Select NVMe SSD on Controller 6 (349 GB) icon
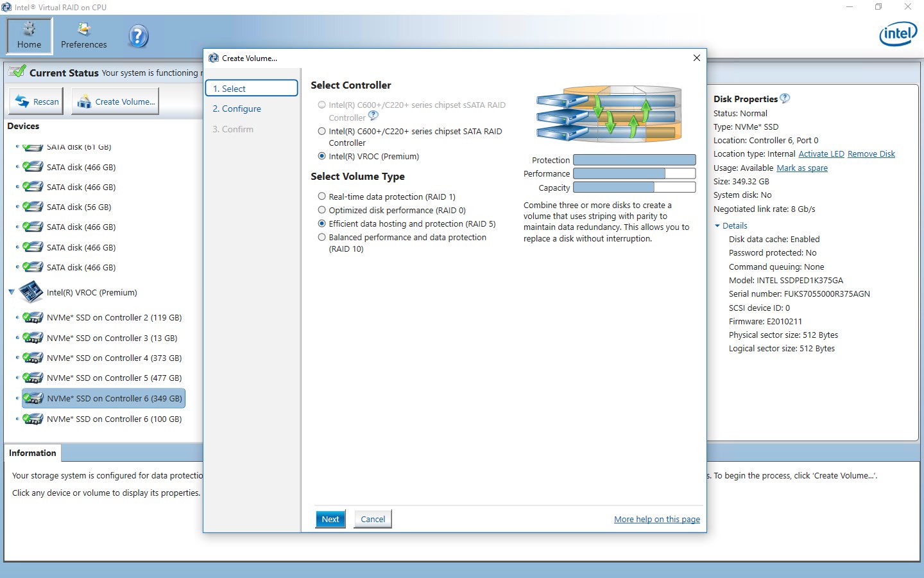Viewport: 924px width, 578px height. [33, 398]
